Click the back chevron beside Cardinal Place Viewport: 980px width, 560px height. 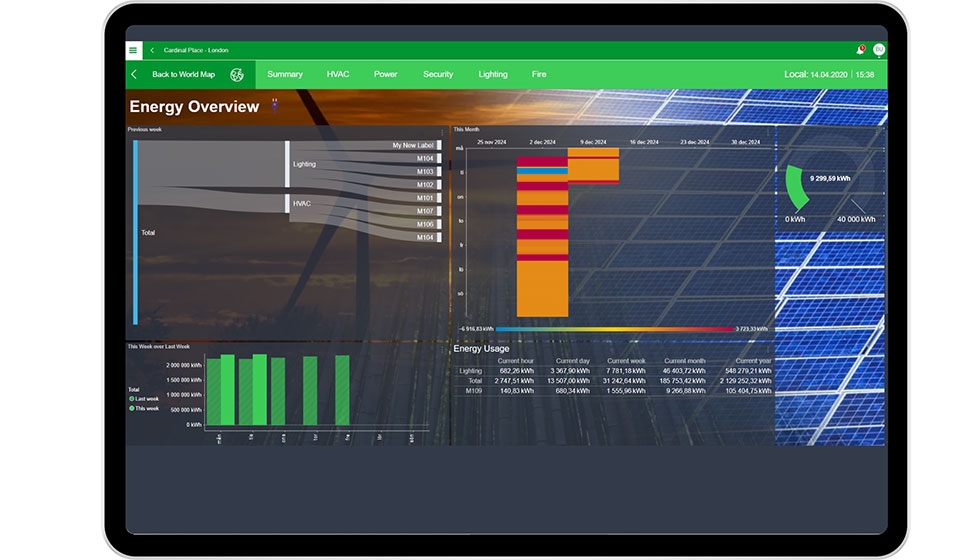tap(152, 50)
